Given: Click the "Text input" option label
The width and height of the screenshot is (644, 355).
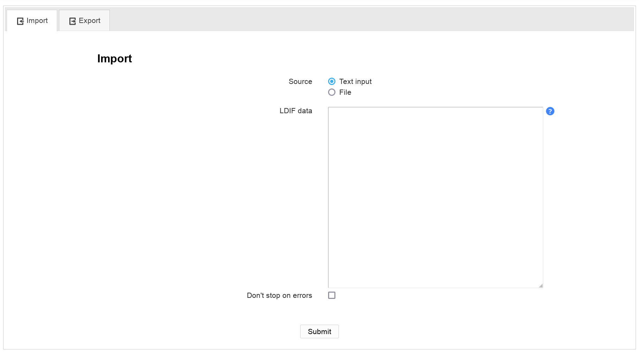Looking at the screenshot, I should pyautogui.click(x=355, y=82).
